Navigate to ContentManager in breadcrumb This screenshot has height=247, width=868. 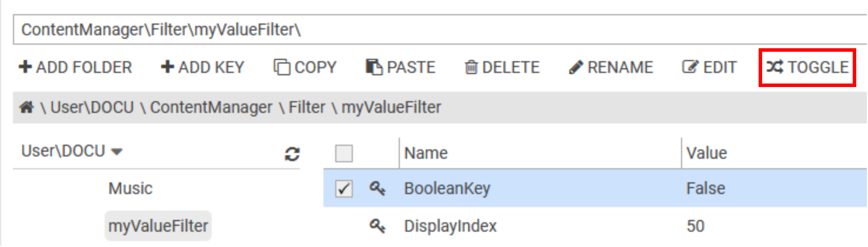coord(211,108)
